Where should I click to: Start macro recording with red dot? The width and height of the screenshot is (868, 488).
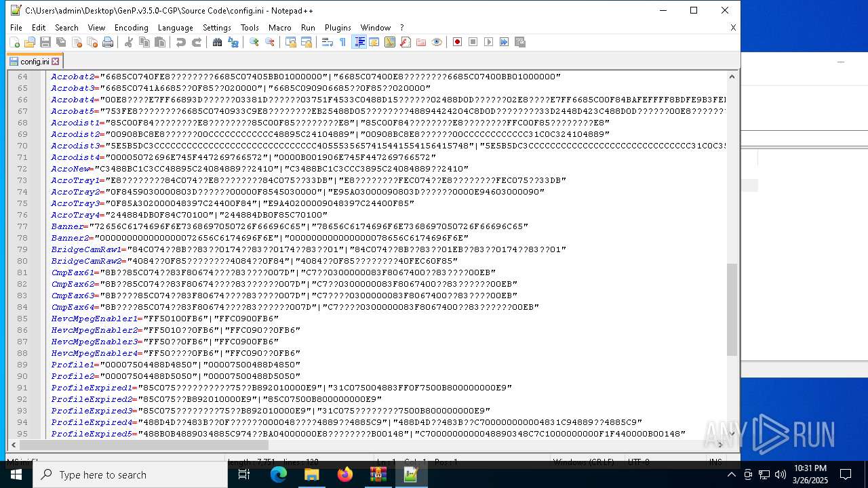tap(458, 42)
